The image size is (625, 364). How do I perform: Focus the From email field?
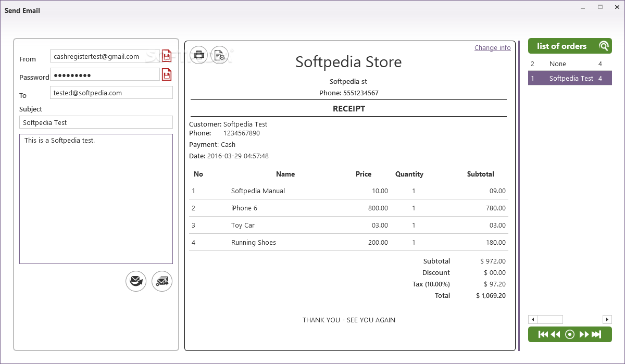(x=105, y=56)
